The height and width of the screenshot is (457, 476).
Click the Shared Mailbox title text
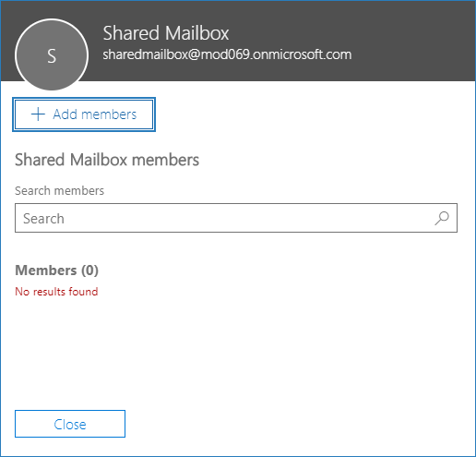[166, 33]
